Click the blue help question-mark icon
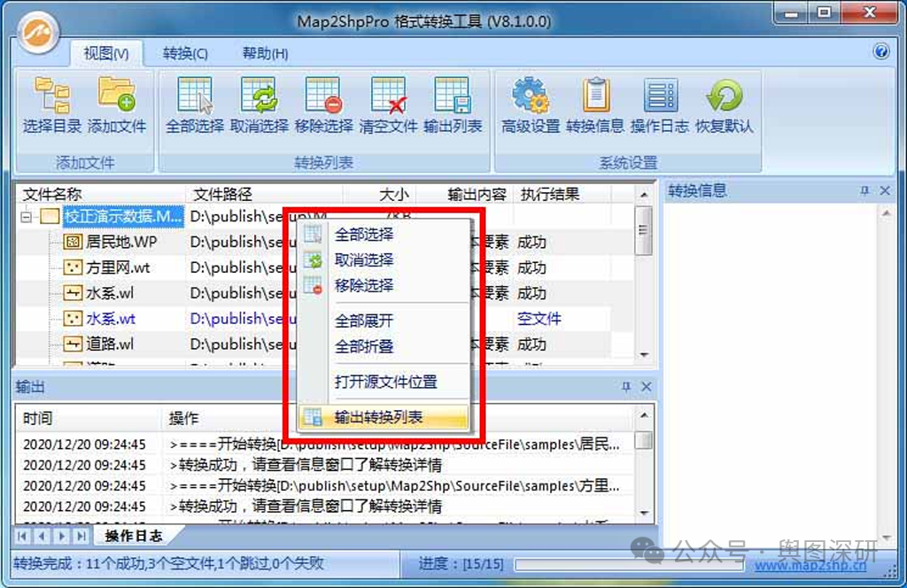The width and height of the screenshot is (907, 588). point(881,51)
